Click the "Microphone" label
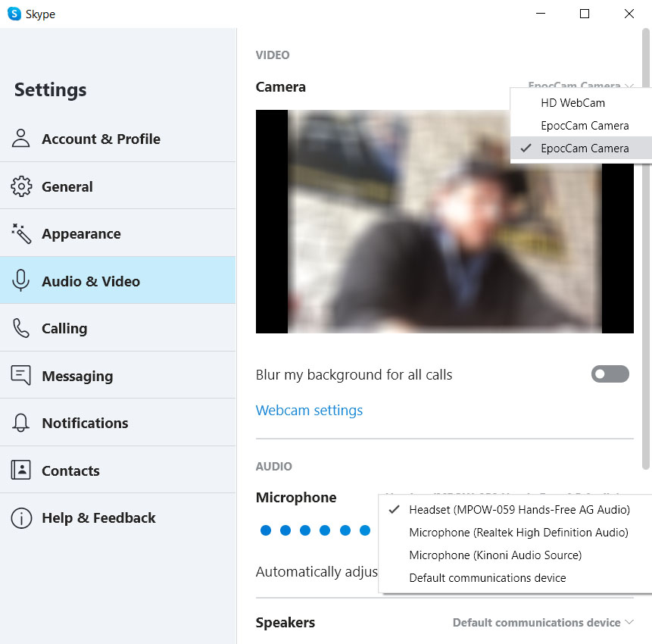652x644 pixels. tap(296, 498)
